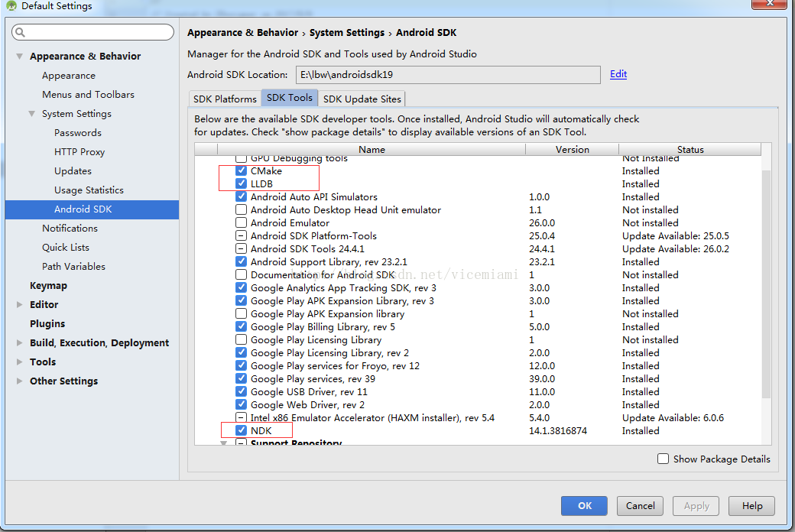This screenshot has width=795, height=532.
Task: Click the search magnifier icon in settings
Action: (x=21, y=32)
